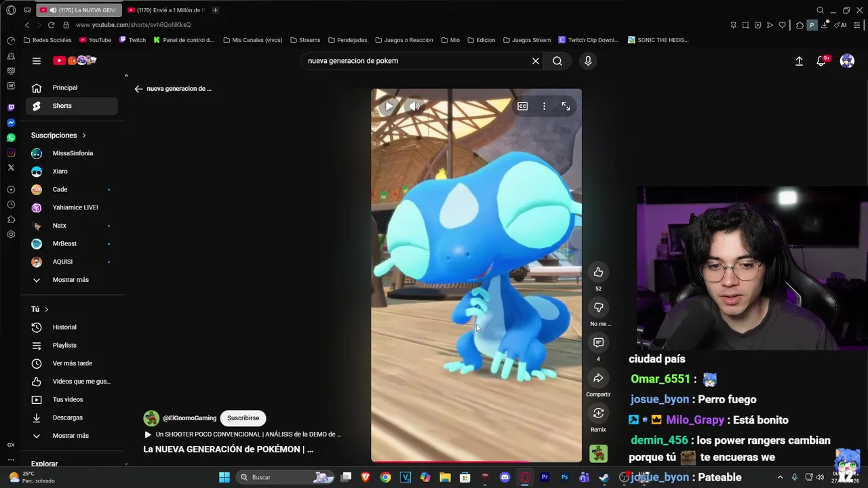Open Messenger in the Opera sidebar
This screenshot has width=868, height=488.
tap(11, 123)
